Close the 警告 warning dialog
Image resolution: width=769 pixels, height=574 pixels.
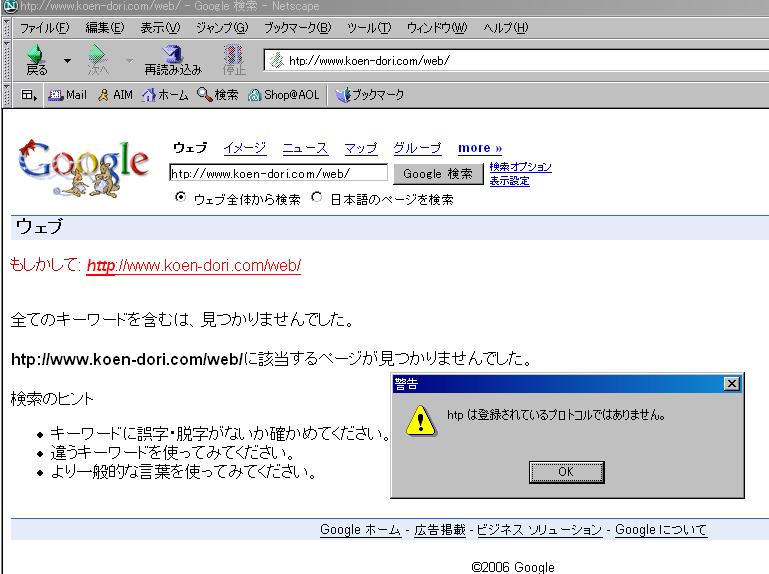[x=731, y=384]
